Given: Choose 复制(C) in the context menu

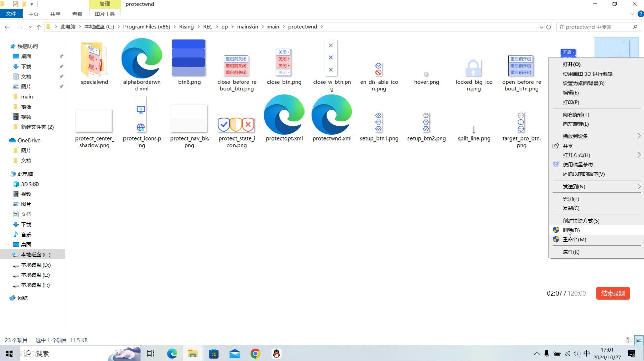Looking at the screenshot, I should pyautogui.click(x=596, y=208).
